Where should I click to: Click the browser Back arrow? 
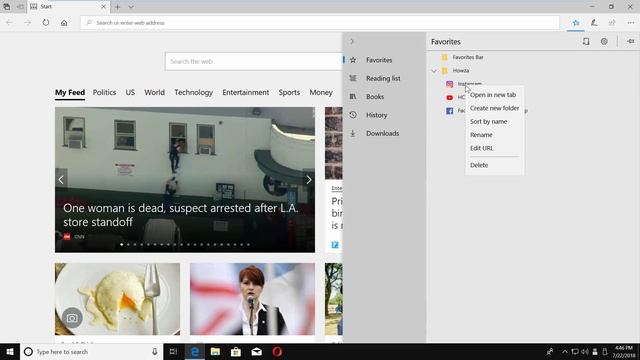pyautogui.click(x=9, y=22)
